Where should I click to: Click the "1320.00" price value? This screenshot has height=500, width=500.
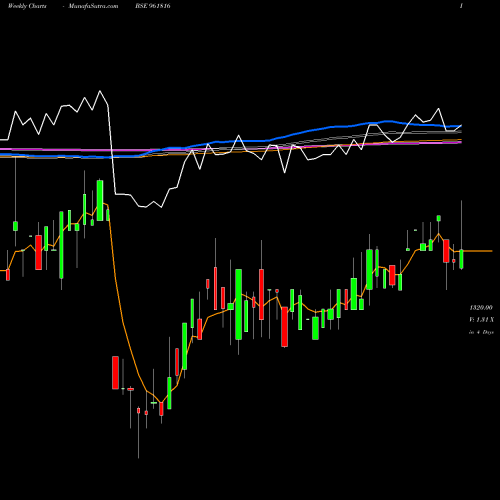coord(481,307)
